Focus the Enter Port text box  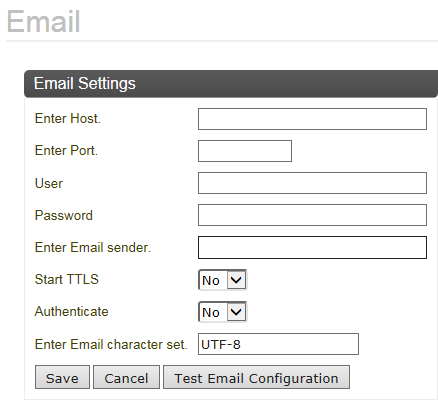[x=245, y=151]
